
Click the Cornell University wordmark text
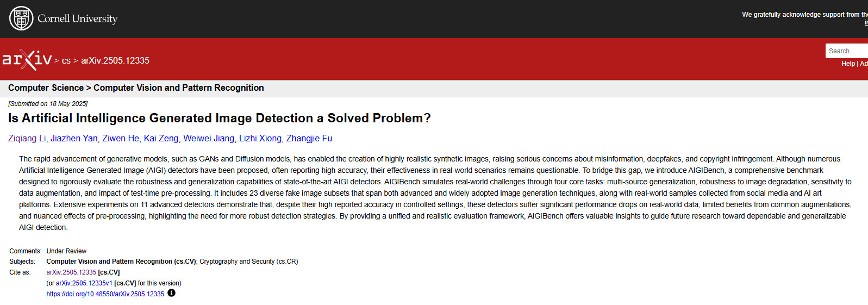[77, 18]
